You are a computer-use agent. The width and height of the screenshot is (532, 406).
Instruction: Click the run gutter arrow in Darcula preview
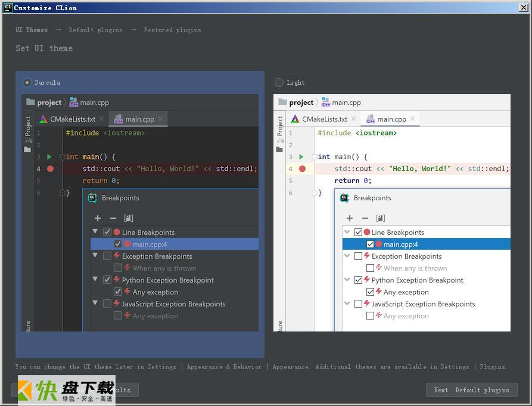(x=49, y=157)
